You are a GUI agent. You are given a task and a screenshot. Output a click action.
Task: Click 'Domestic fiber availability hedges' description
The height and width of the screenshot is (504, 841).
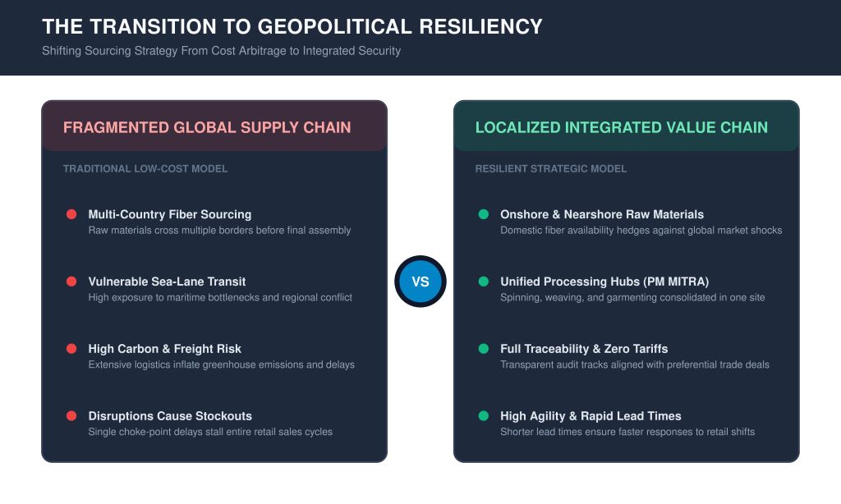tap(641, 231)
